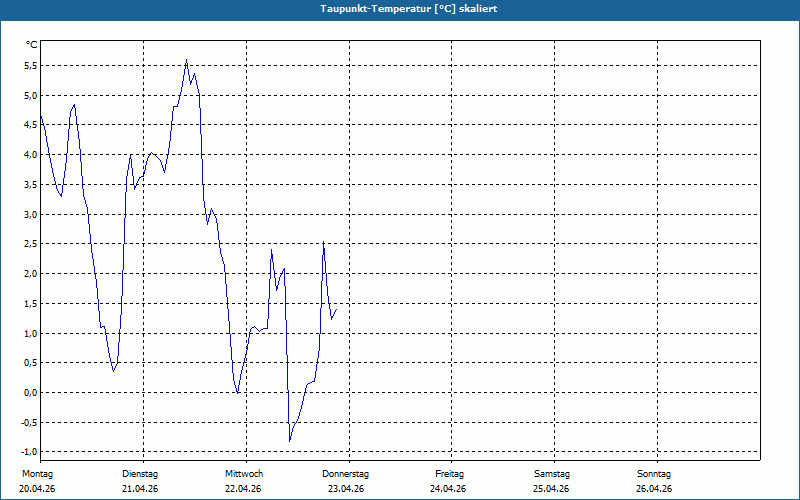Select the 1,0 y-axis value

coord(31,333)
